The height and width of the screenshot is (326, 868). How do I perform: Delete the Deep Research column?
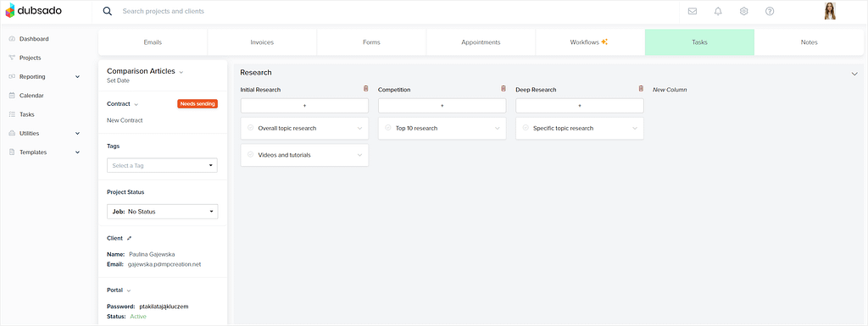point(641,89)
